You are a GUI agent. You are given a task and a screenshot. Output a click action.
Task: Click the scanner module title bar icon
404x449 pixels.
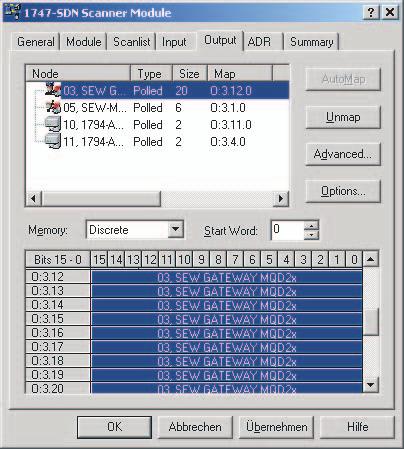(13, 12)
